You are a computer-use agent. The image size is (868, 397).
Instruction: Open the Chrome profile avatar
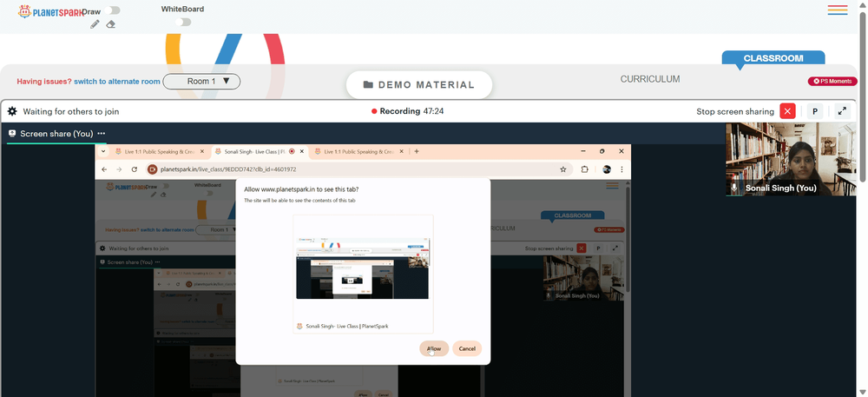pos(607,169)
